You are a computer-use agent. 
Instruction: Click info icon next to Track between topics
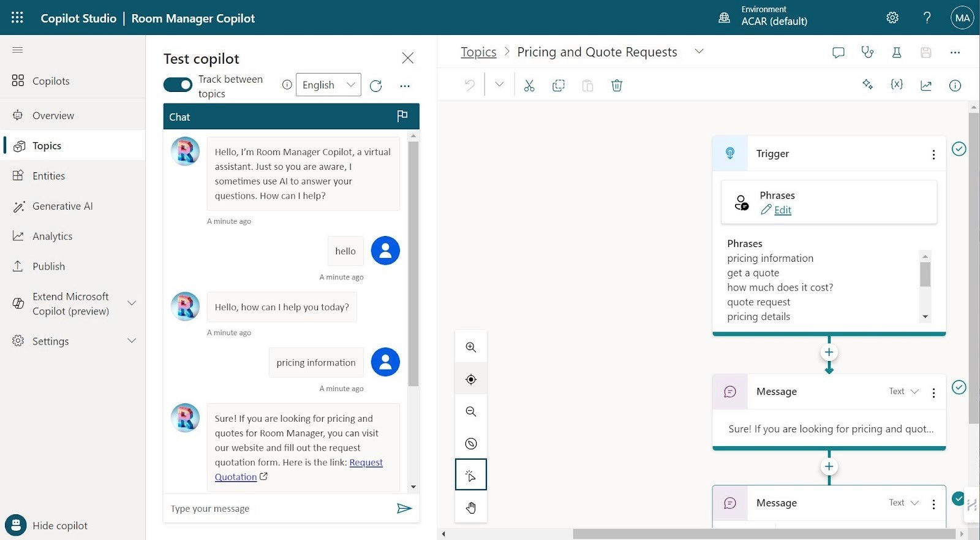tap(287, 85)
